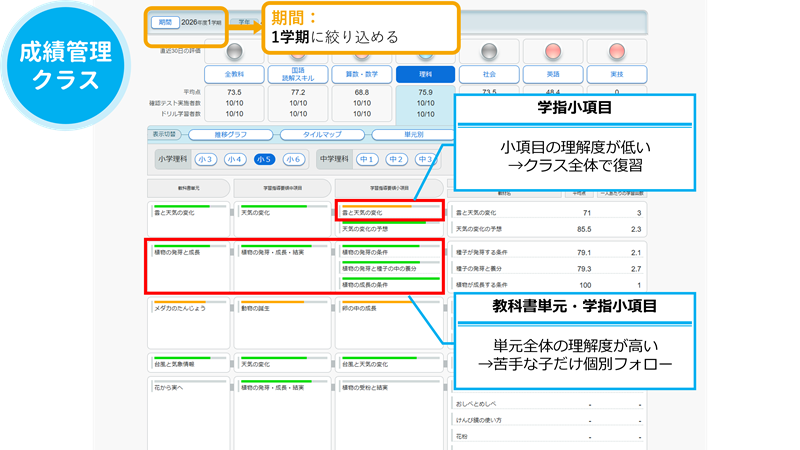Click the 植物が成長する条件 row in score table
The width and height of the screenshot is (800, 450).
click(x=547, y=285)
